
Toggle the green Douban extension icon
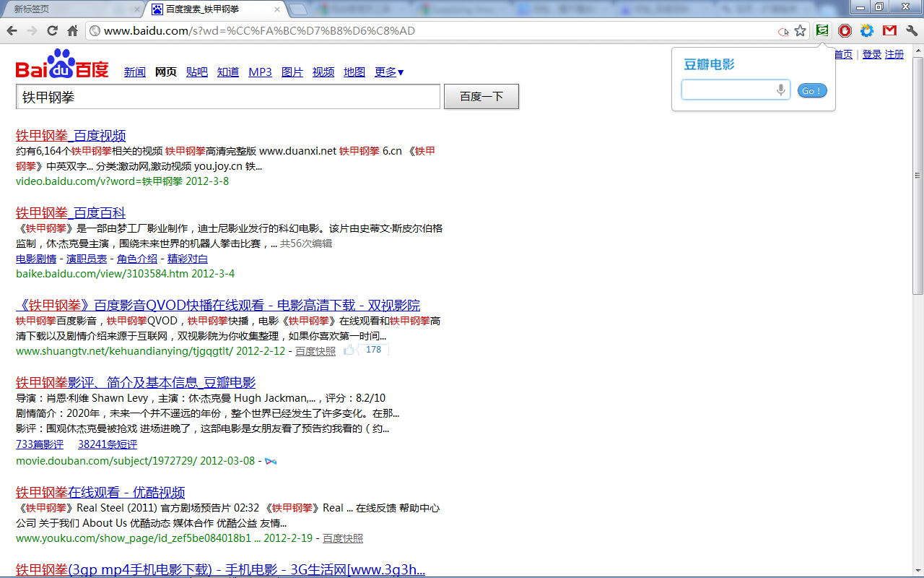(x=822, y=30)
